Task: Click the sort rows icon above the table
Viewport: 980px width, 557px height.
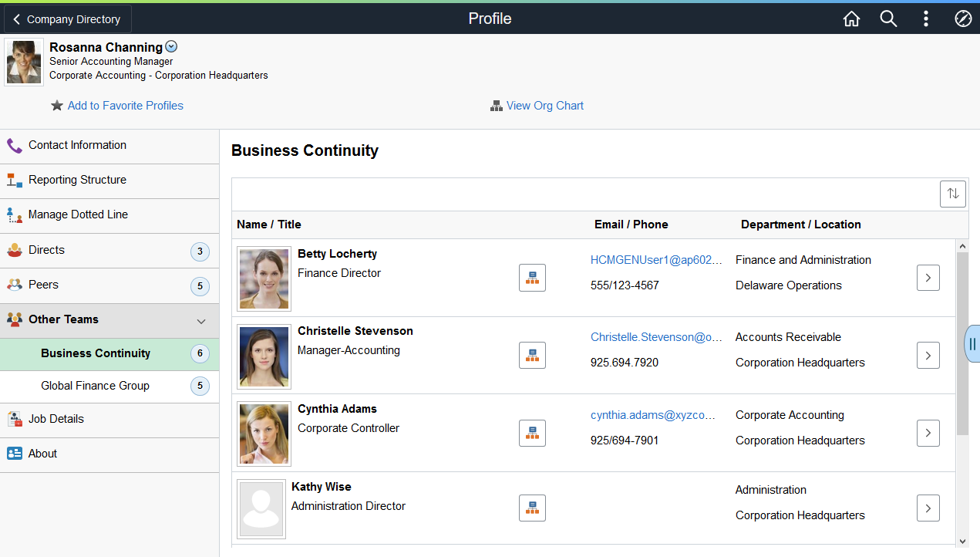Action: [953, 194]
